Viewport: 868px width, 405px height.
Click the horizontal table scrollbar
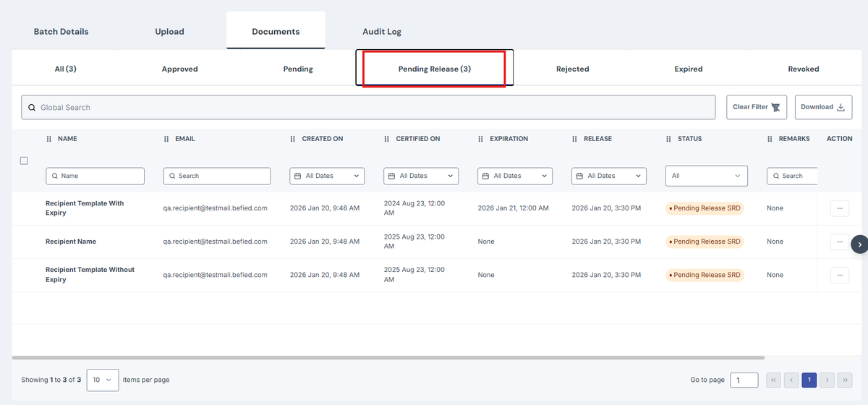pos(388,357)
